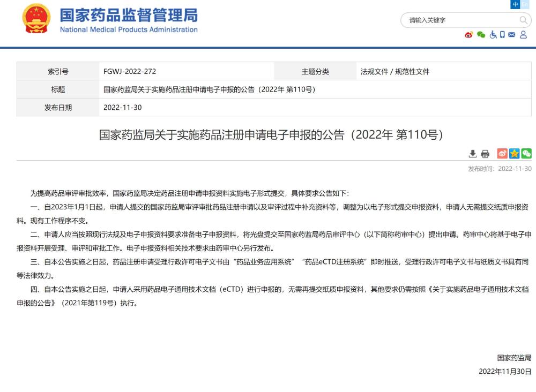Download the announcement with the download icon

(x=472, y=154)
